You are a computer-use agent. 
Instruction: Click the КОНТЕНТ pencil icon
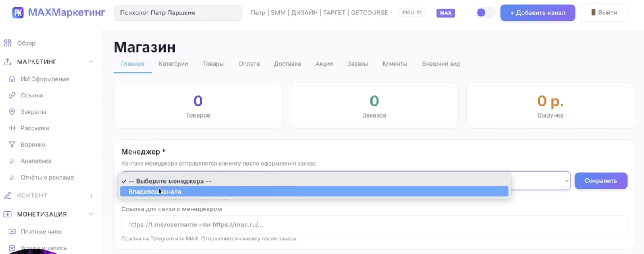click(7, 196)
